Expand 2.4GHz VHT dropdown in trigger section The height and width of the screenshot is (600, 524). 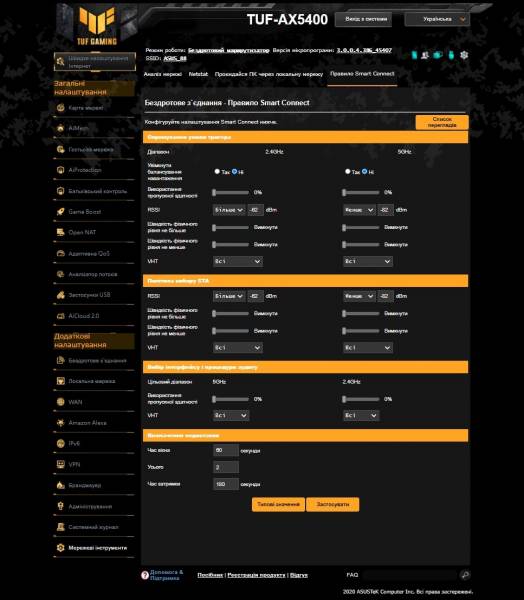238,261
